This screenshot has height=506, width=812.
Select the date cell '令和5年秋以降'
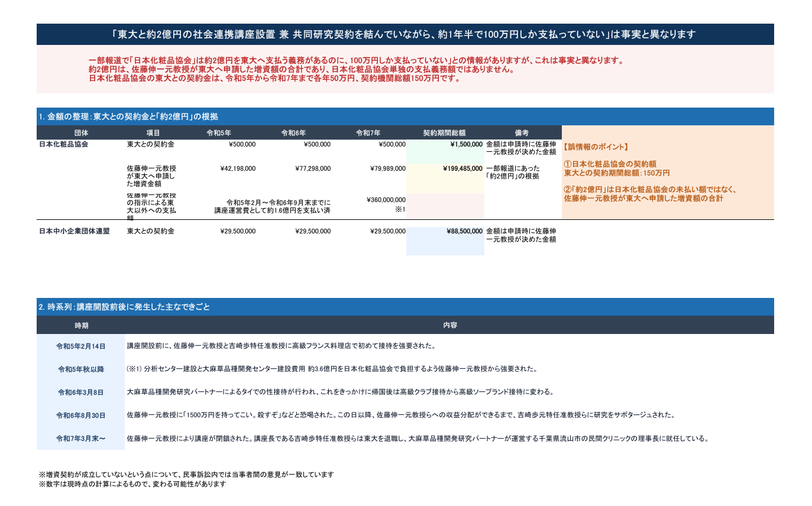81,369
